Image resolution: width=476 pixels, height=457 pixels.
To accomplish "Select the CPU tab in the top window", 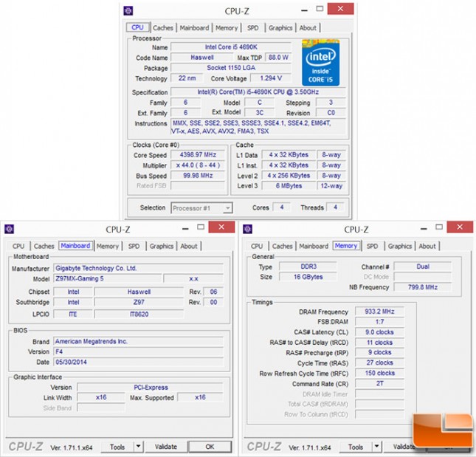I will pyautogui.click(x=137, y=27).
